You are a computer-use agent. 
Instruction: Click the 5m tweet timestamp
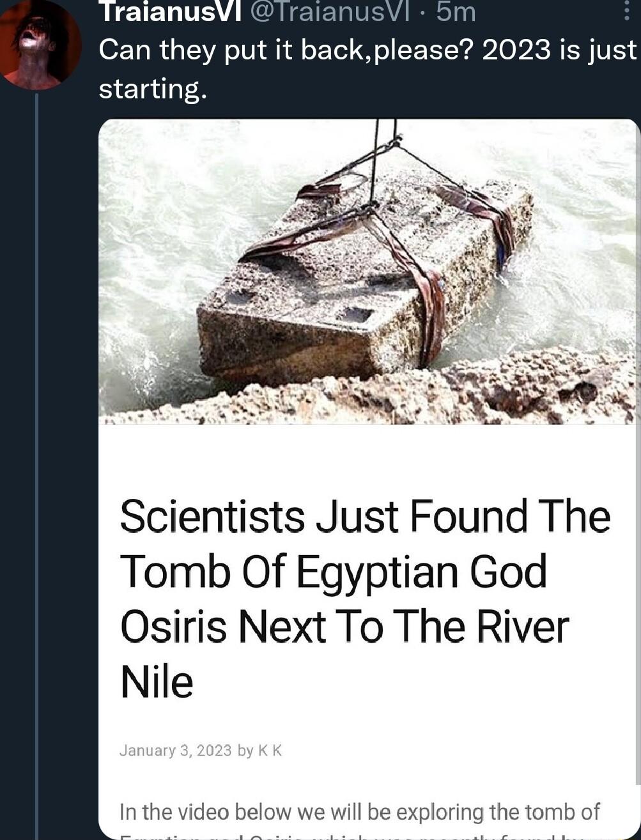click(x=456, y=11)
